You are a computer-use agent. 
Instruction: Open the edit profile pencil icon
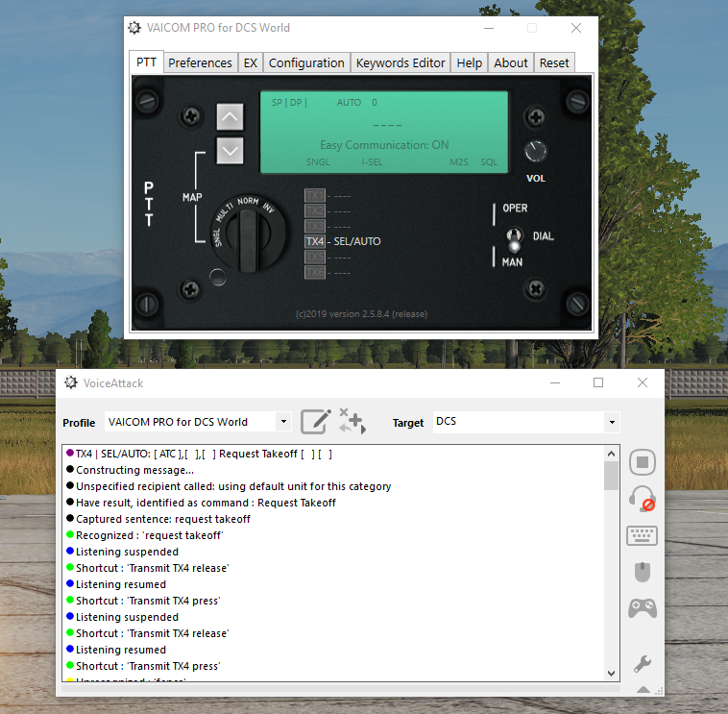pos(316,421)
